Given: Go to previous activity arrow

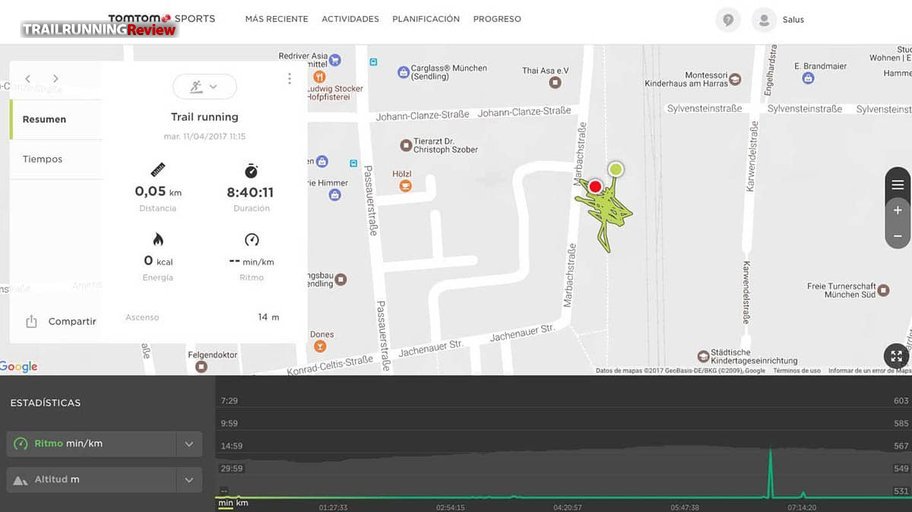Looking at the screenshot, I should [x=27, y=79].
